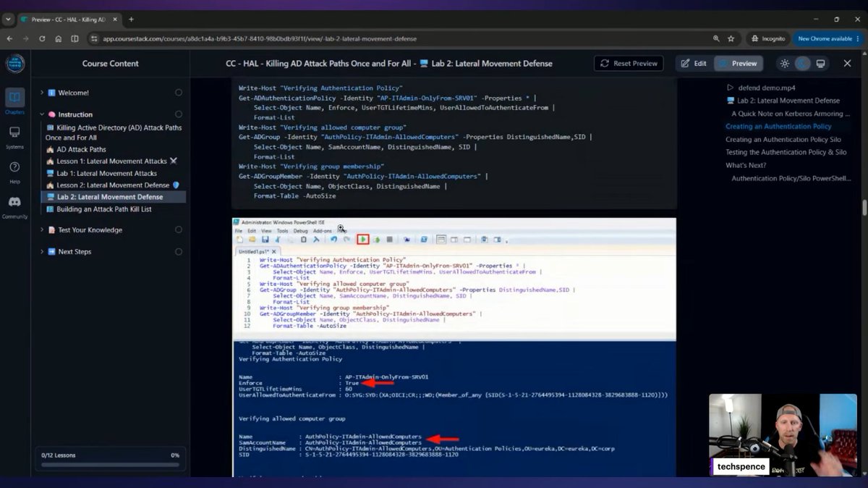This screenshot has width=868, height=488.
Task: Toggle completion circle for Welcome!
Action: click(179, 93)
